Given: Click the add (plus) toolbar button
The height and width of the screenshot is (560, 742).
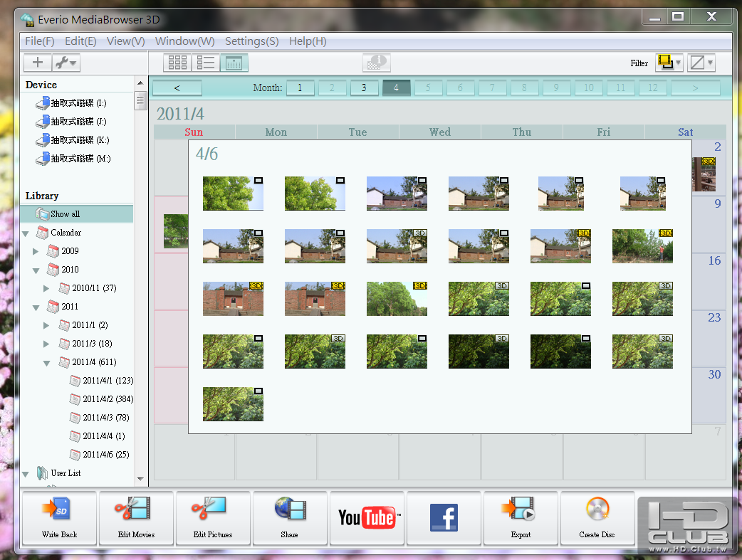Looking at the screenshot, I should click(x=37, y=63).
